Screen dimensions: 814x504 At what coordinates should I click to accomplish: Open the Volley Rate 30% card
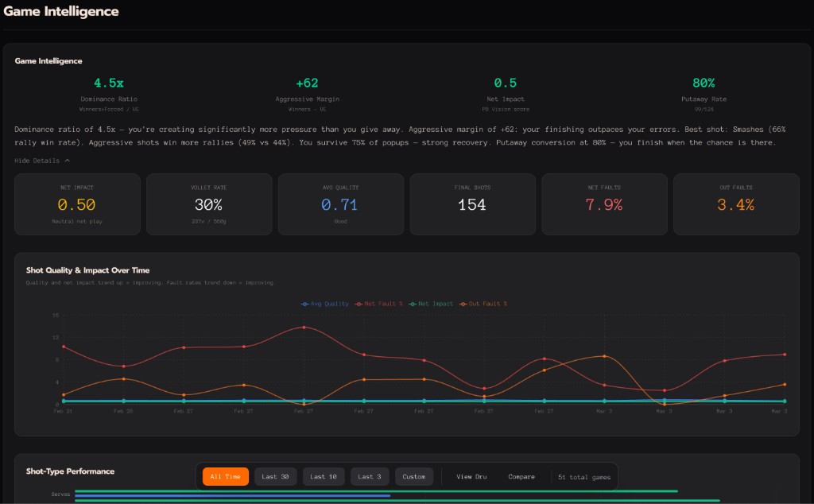209,204
